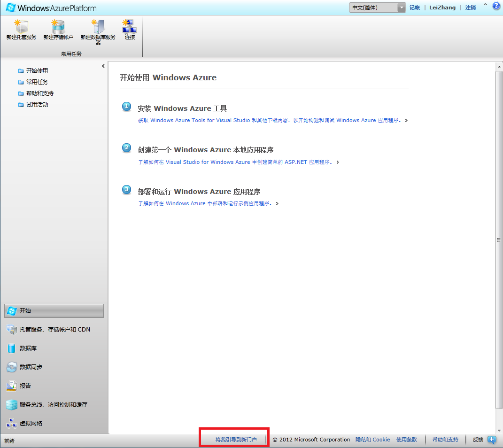Viewport: 503px width, 448px height.
Task: Click the scroll up arrow of content pane
Action: 499,67
